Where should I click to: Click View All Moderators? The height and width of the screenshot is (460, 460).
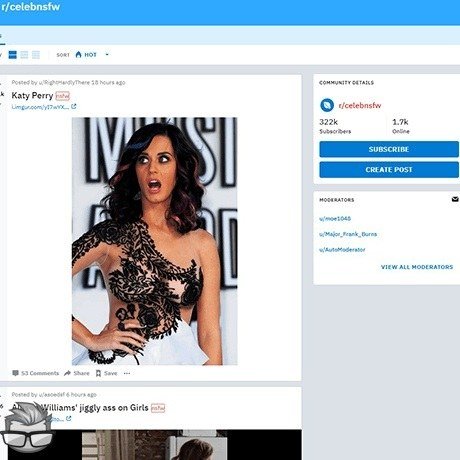(417, 267)
